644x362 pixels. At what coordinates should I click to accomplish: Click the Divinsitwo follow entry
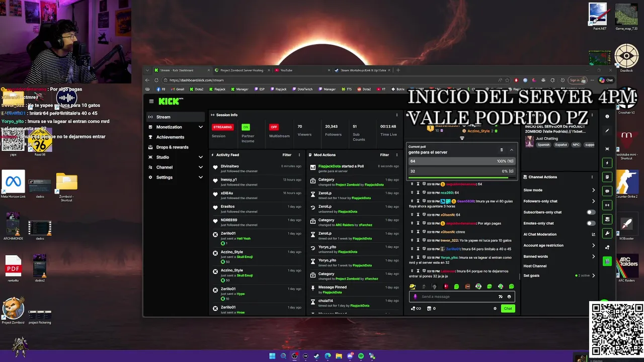257,168
